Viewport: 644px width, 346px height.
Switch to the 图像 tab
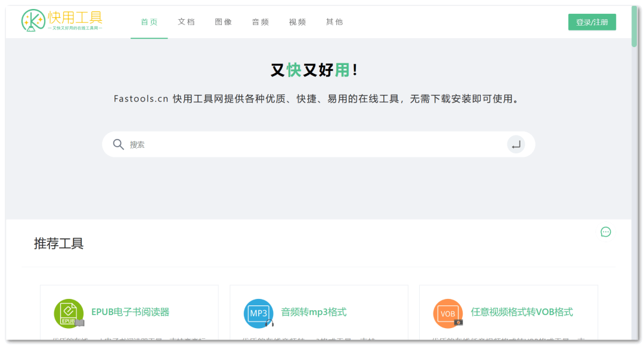click(x=223, y=21)
